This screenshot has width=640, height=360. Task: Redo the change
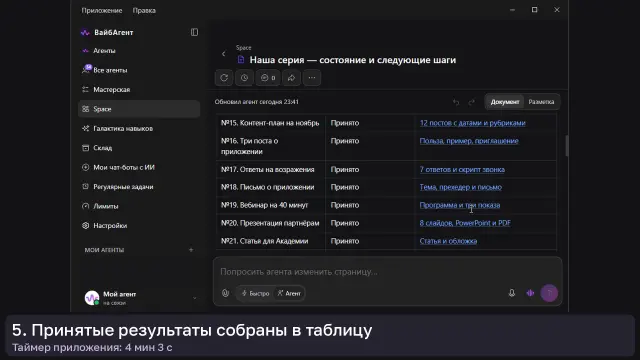(471, 102)
